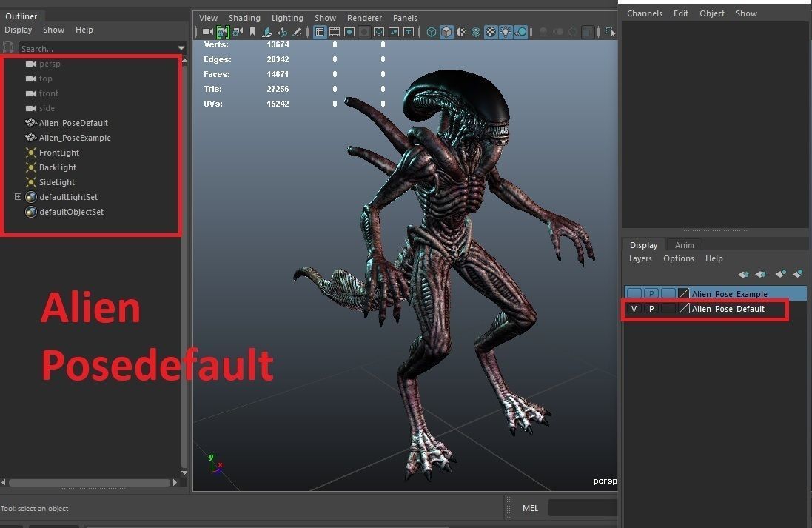Toggle the Safe Title icon

click(x=409, y=32)
